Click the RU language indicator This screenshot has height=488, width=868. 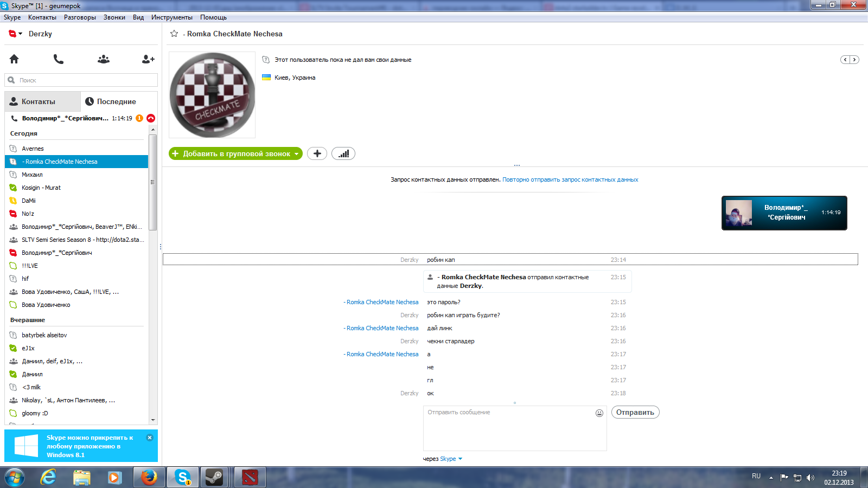(756, 476)
